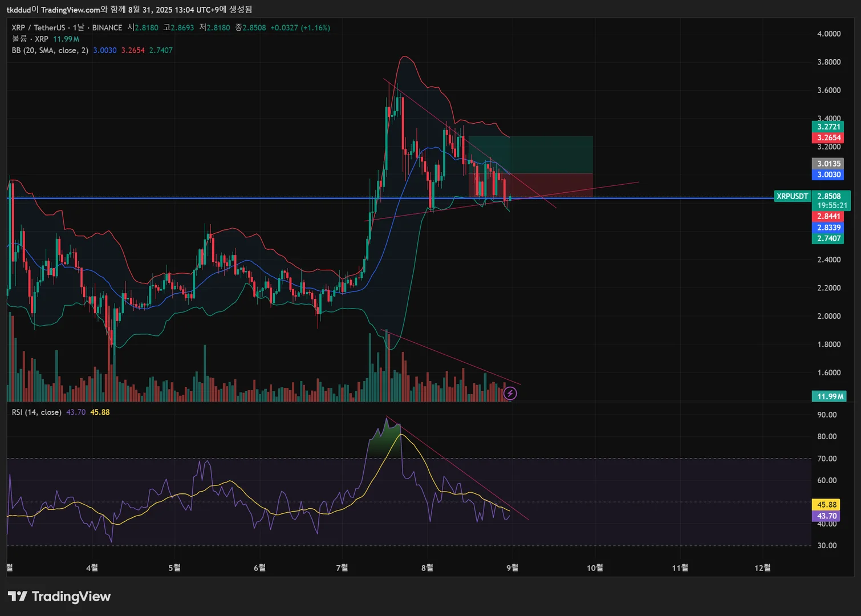Select the green profit target zone
The image size is (861, 616).
click(x=530, y=155)
